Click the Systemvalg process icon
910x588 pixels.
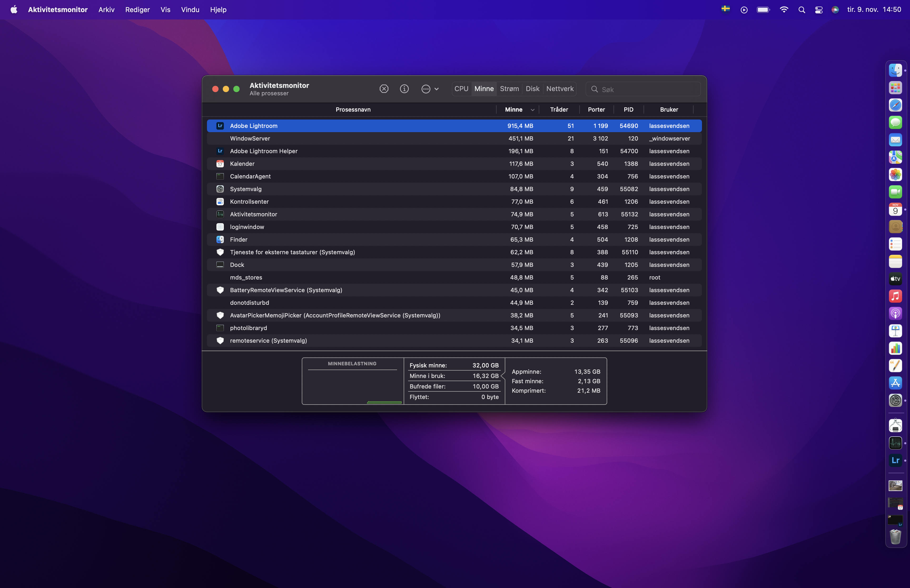coord(220,189)
